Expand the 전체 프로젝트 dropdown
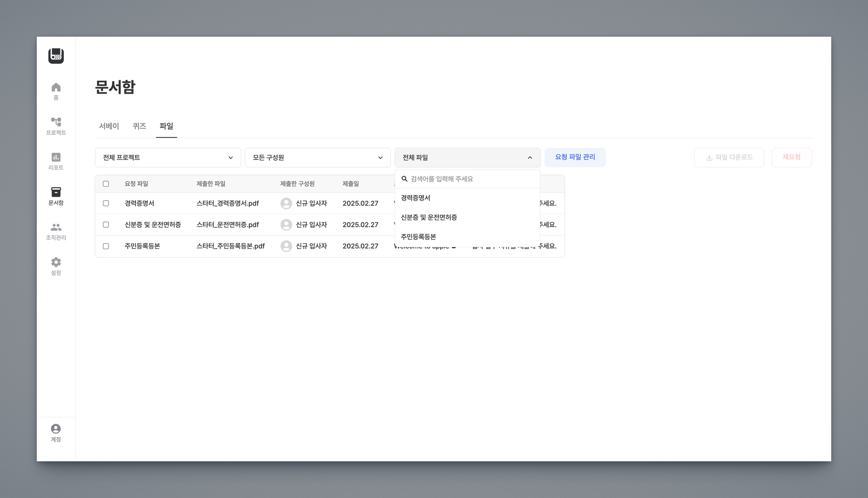Viewport: 868px width, 498px height. point(168,158)
